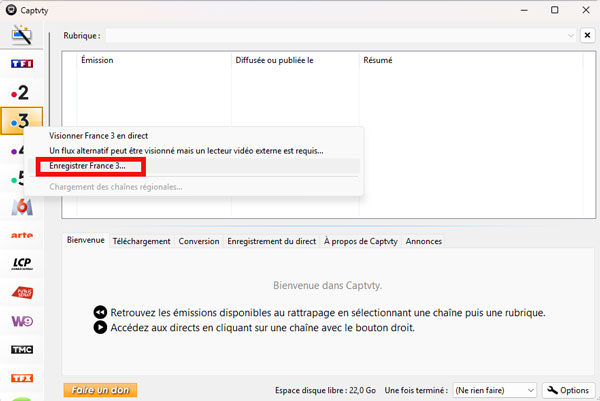Select the W9 channel icon

pyautogui.click(x=21, y=322)
